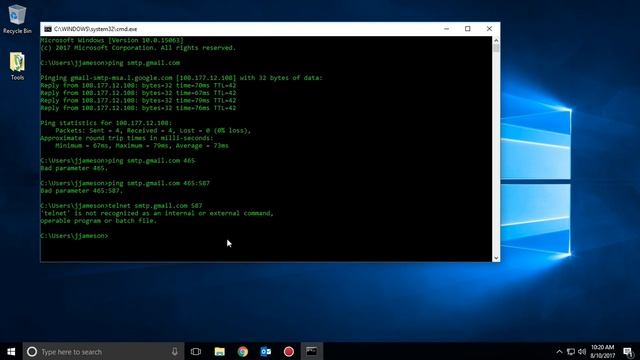
Task: Click 'Approximate round trip times' line
Action: click(x=127, y=138)
